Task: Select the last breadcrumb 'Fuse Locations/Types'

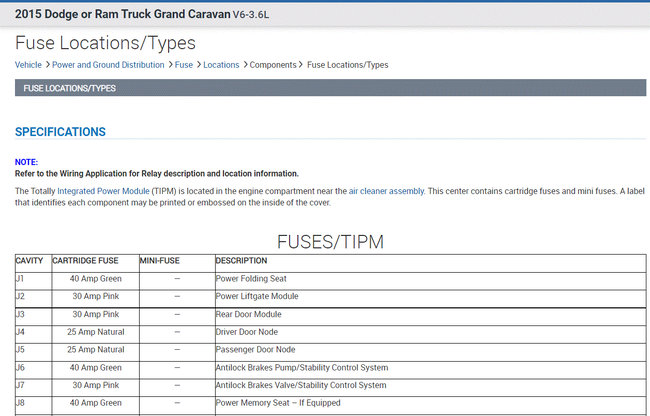Action: pos(347,65)
